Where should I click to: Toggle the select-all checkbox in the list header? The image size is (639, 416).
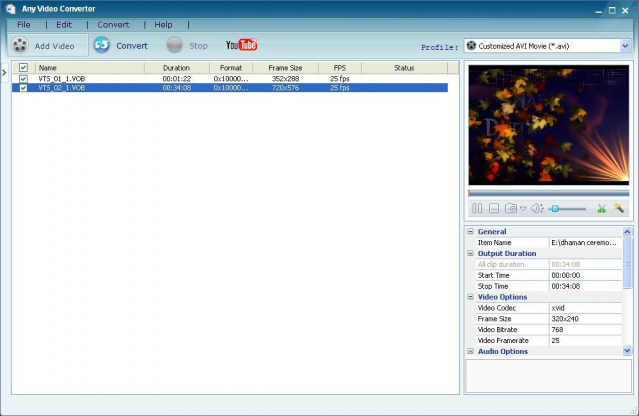pyautogui.click(x=23, y=67)
